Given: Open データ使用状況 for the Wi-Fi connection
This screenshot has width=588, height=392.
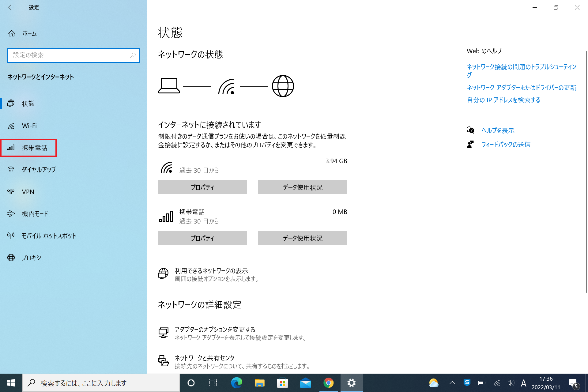Looking at the screenshot, I should (303, 187).
